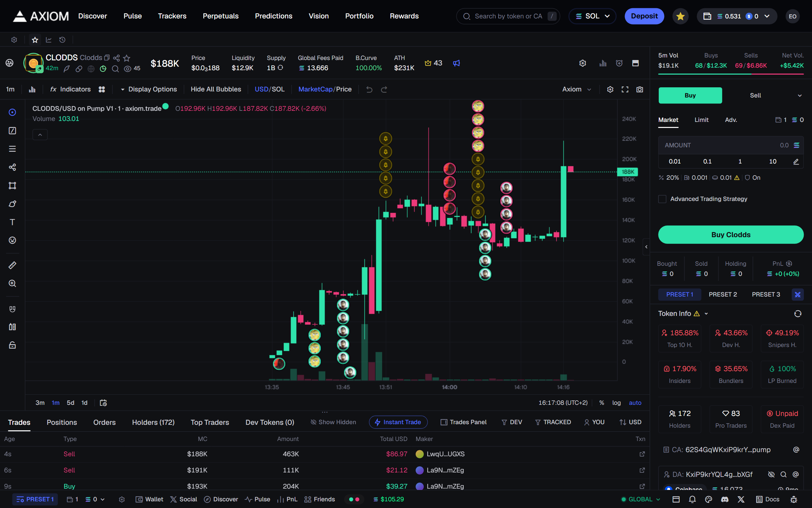The height and width of the screenshot is (508, 812).
Task: Click Hide All Bubbles
Action: pos(216,89)
